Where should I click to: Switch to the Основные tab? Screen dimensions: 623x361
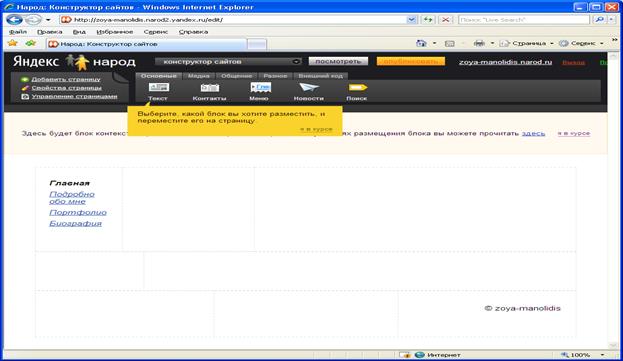point(159,76)
